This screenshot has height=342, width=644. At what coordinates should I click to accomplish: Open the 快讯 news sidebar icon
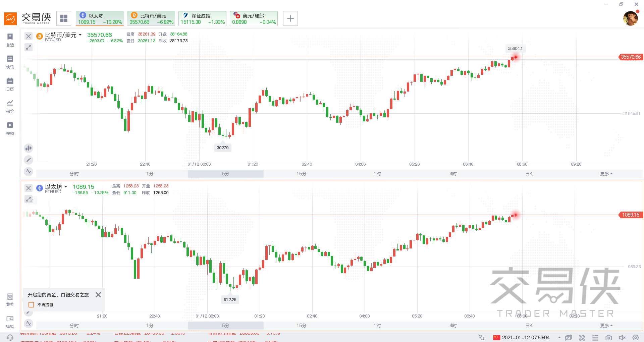[10, 62]
